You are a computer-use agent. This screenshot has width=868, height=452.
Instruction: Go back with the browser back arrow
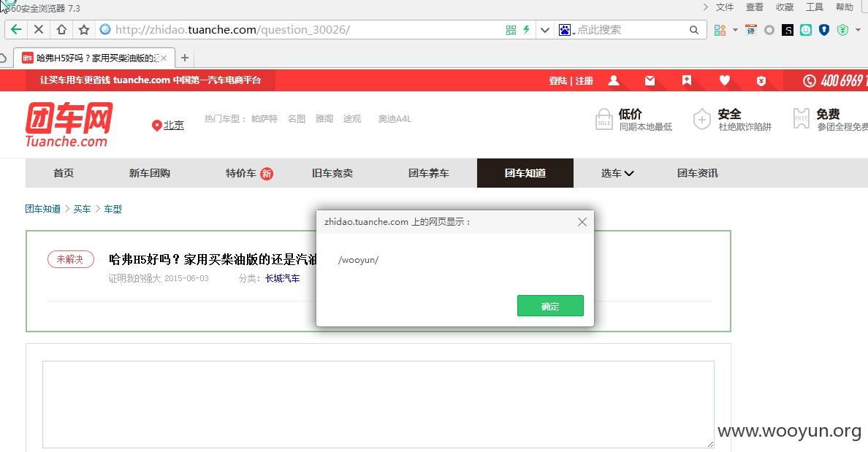point(16,30)
